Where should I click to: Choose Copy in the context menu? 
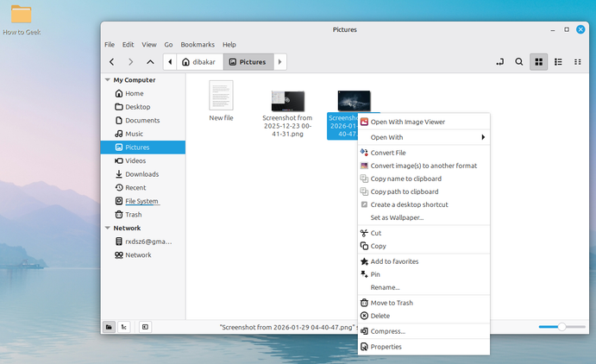[x=423, y=246]
